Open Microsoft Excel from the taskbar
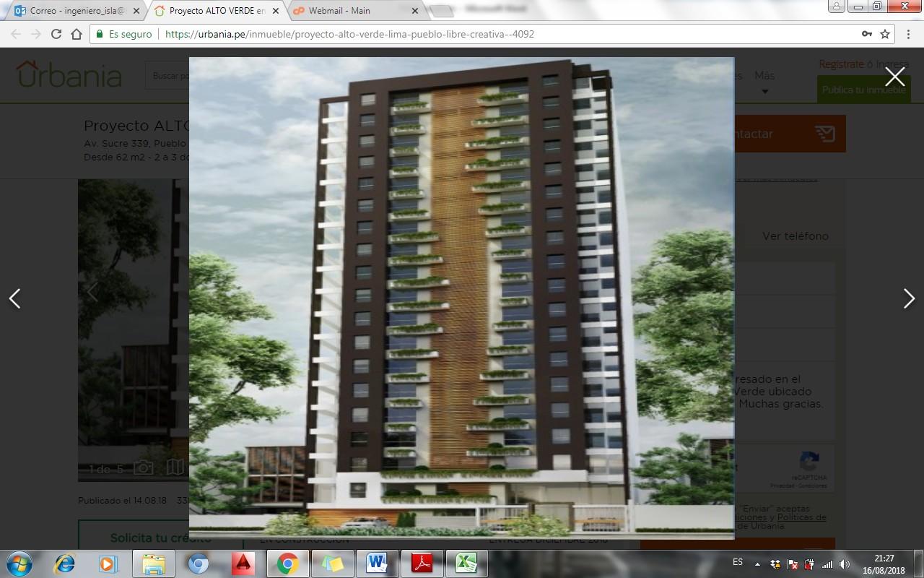The height and width of the screenshot is (578, 924). (x=467, y=563)
